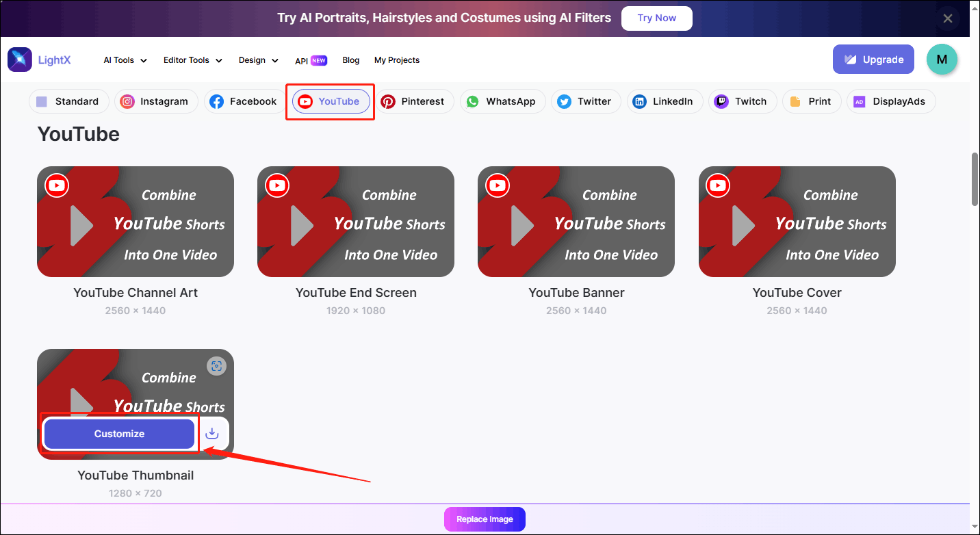Image resolution: width=980 pixels, height=535 pixels.
Task: Select the WhatsApp category chip
Action: 502,101
